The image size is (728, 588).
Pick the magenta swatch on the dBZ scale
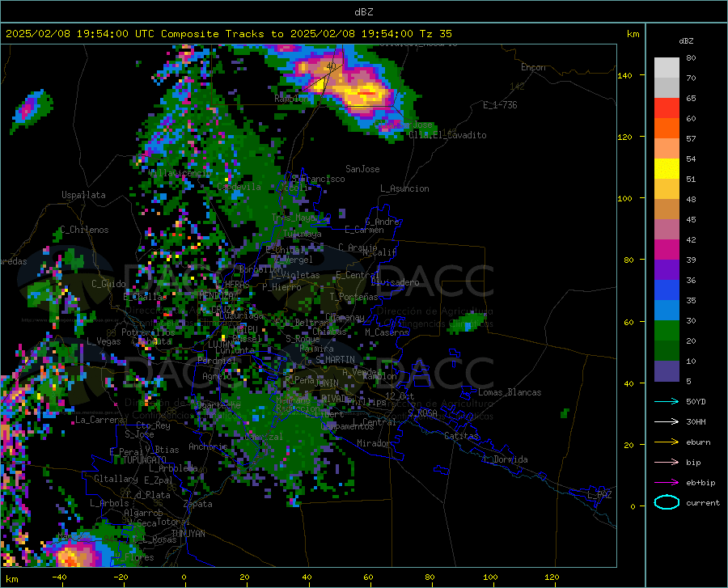tap(667, 250)
